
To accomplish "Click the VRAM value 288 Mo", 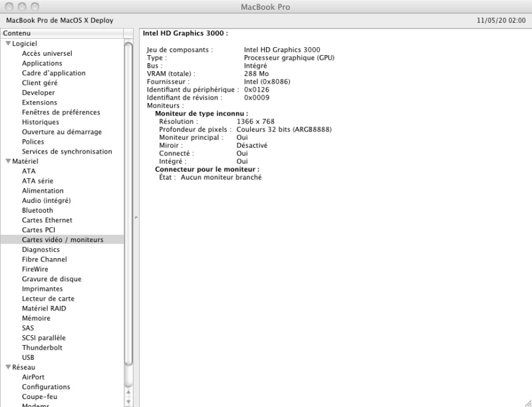I will click(256, 74).
